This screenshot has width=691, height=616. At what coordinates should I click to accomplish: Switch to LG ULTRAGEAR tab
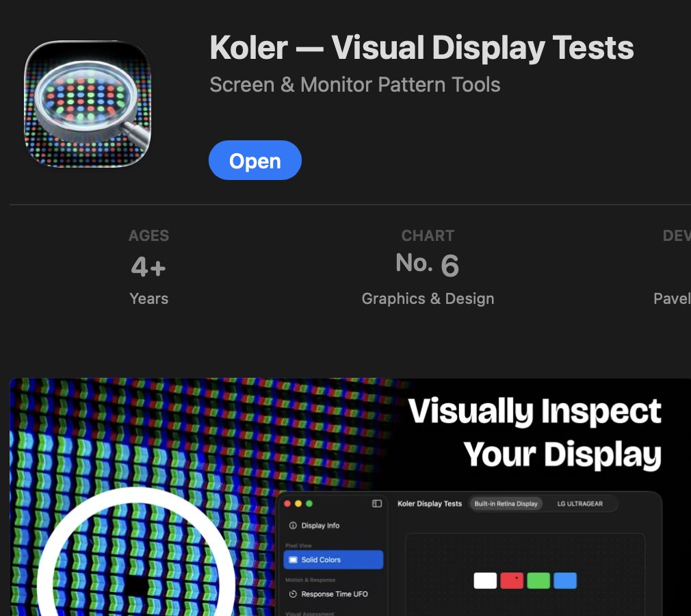pos(580,504)
